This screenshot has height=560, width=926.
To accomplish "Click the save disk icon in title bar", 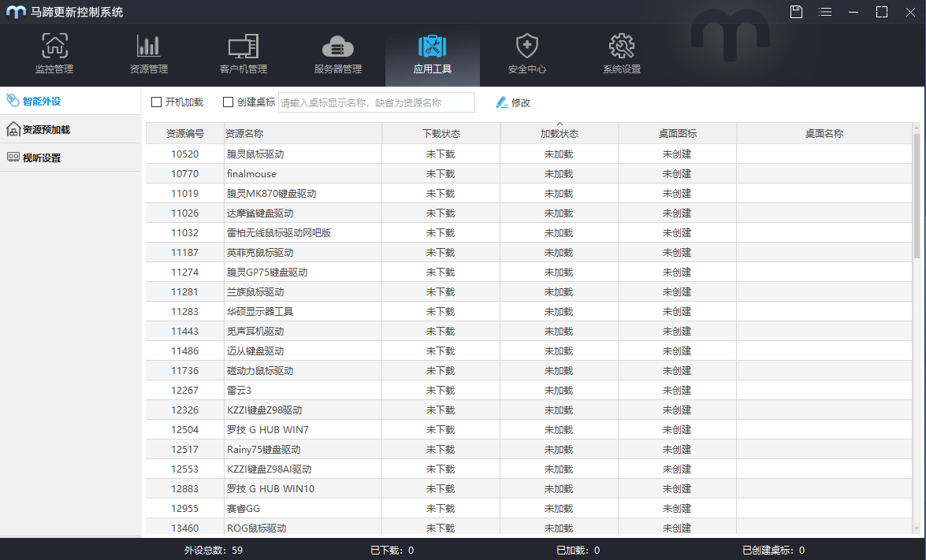I will pyautogui.click(x=796, y=11).
